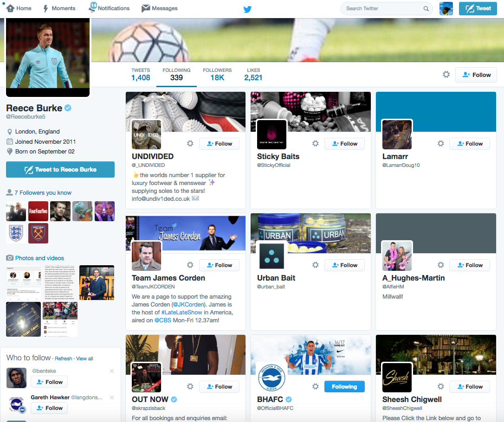View the 2,521 Likes tab
Screen dimensions: 504x422
point(253,75)
